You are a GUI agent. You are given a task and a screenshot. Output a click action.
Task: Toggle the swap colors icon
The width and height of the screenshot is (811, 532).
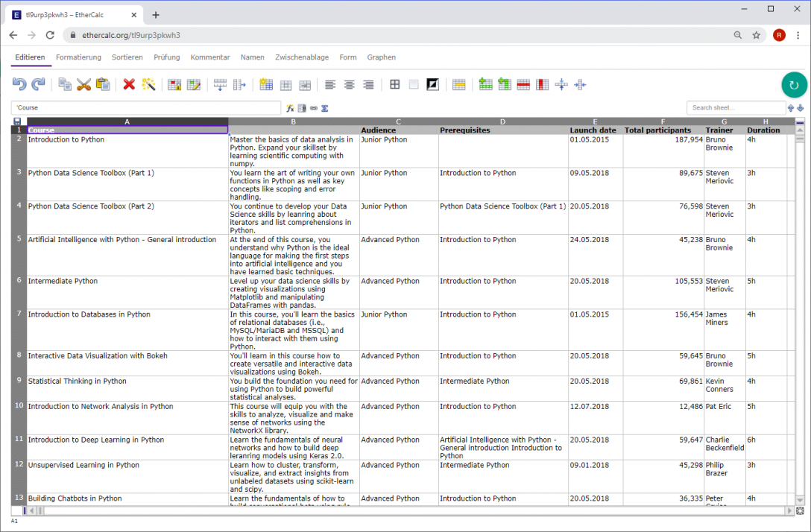[x=432, y=84]
